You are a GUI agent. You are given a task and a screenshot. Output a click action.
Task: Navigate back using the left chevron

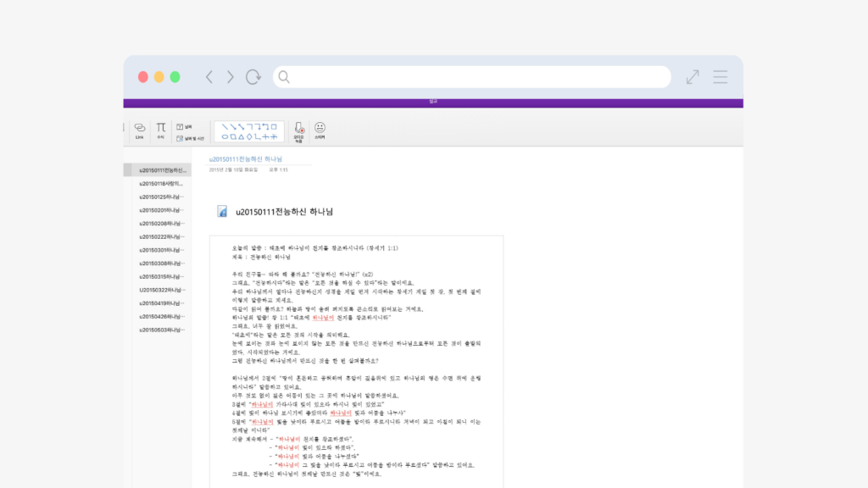coord(209,76)
